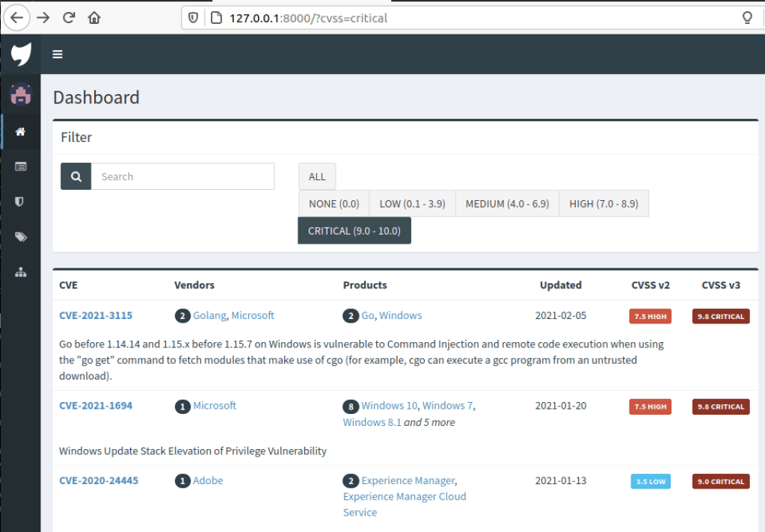Focus the Search input field

pyautogui.click(x=182, y=176)
